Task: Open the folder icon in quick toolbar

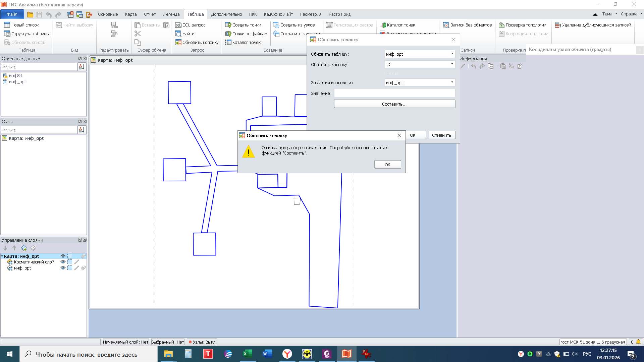Action: click(x=30, y=14)
